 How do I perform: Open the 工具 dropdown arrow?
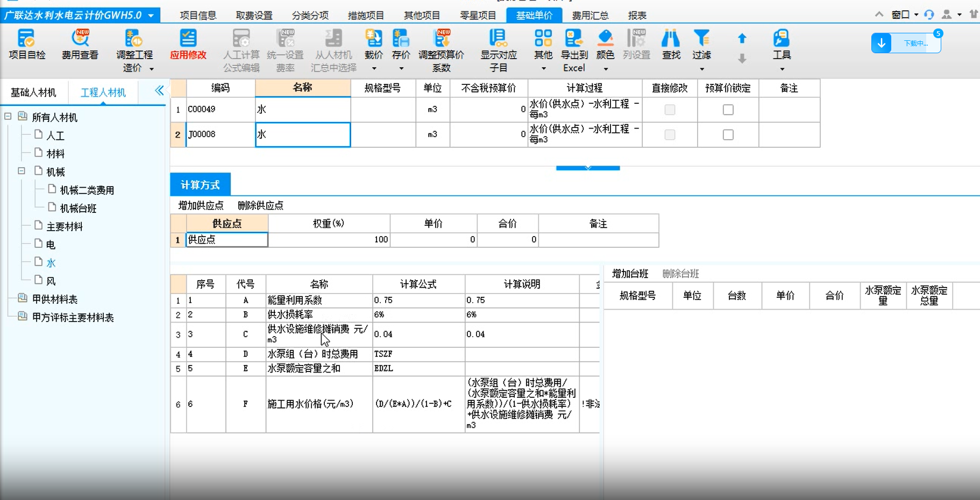[x=782, y=69]
